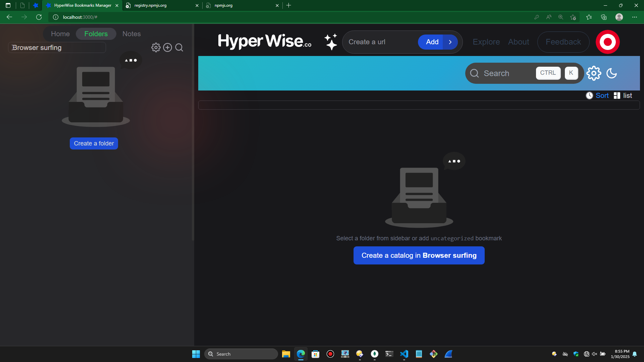The image size is (644, 362).
Task: Switch to registry.npmjs.org browser tab
Action: point(162,5)
